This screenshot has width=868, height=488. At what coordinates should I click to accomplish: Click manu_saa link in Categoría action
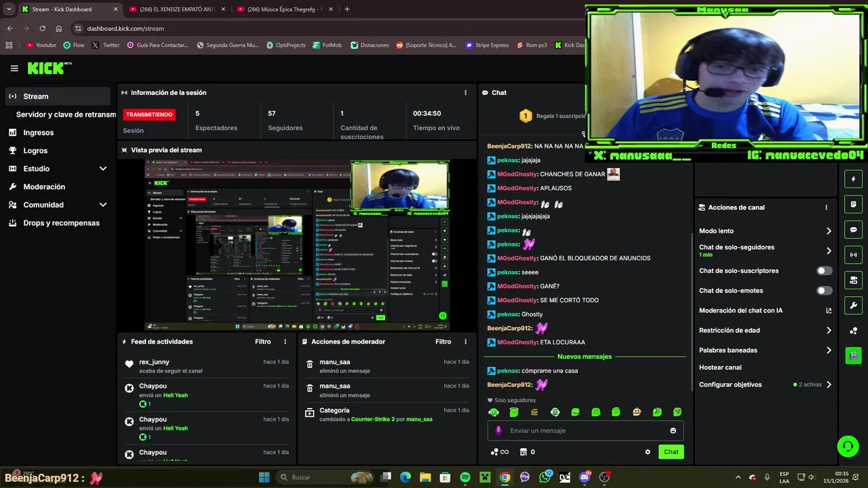419,420
